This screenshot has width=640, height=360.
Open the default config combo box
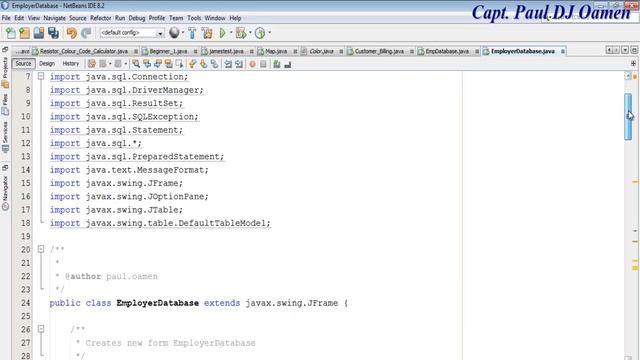pyautogui.click(x=132, y=33)
